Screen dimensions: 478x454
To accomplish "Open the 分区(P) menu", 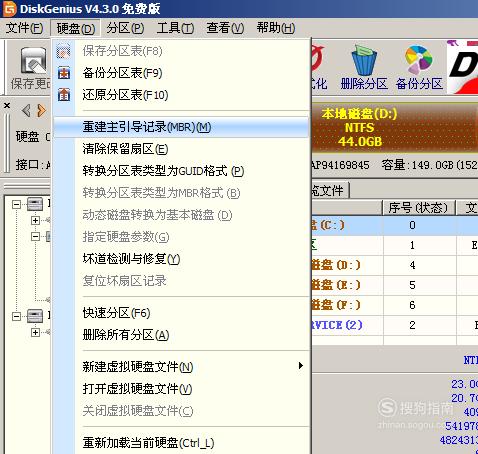I will [125, 28].
